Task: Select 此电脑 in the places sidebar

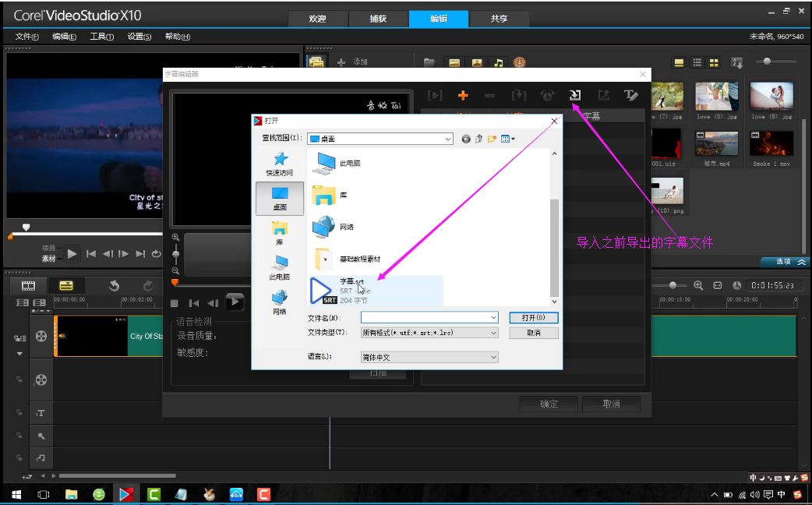Action: pyautogui.click(x=280, y=268)
